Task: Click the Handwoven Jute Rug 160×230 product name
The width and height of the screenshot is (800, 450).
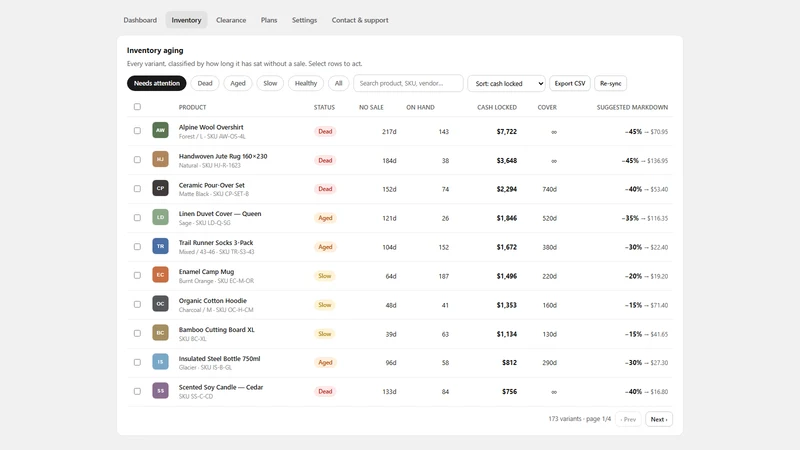Action: tap(223, 156)
